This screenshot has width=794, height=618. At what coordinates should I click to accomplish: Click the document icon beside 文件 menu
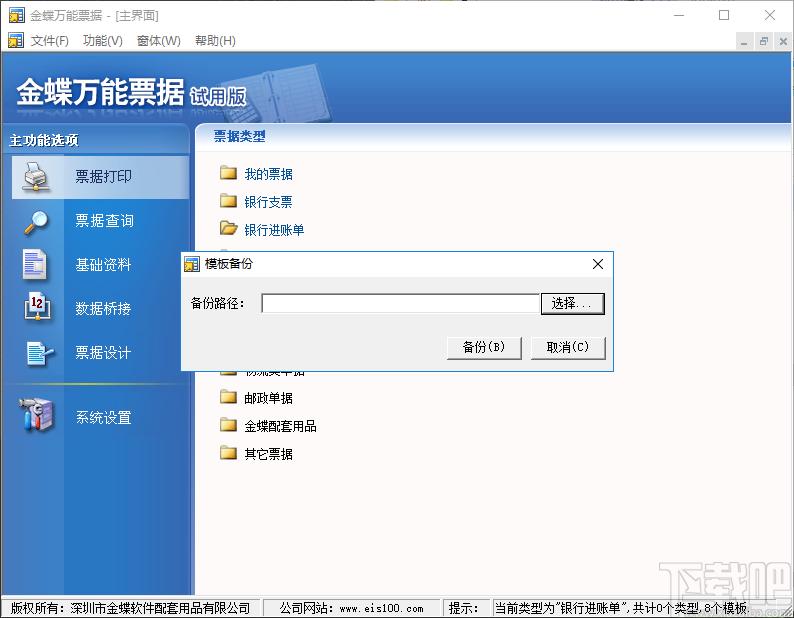click(x=16, y=40)
